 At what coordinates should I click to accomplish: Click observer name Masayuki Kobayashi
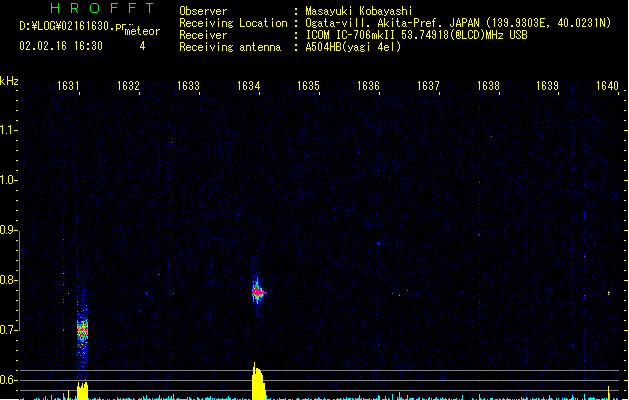pos(359,11)
